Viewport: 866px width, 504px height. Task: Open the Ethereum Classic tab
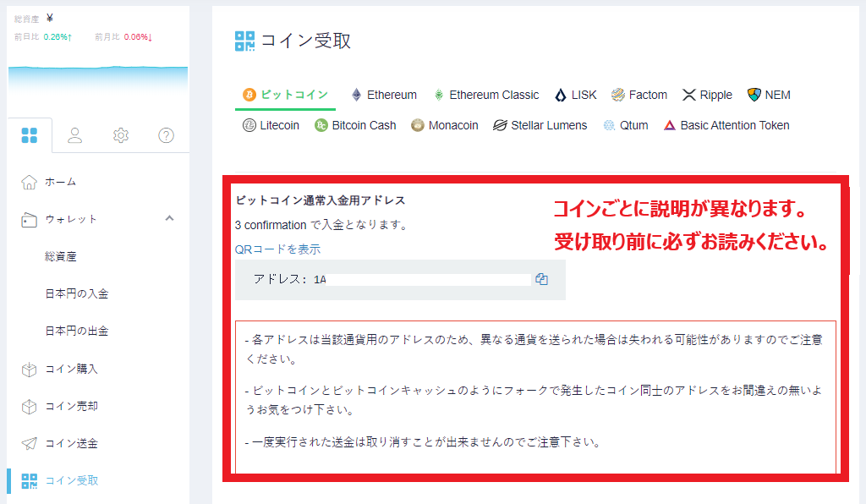pos(486,95)
